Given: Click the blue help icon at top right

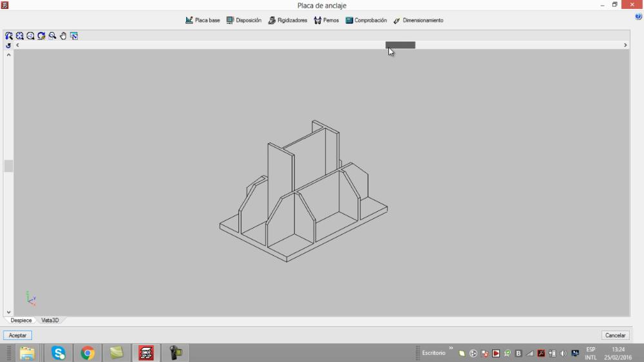Looking at the screenshot, I should 638,17.
